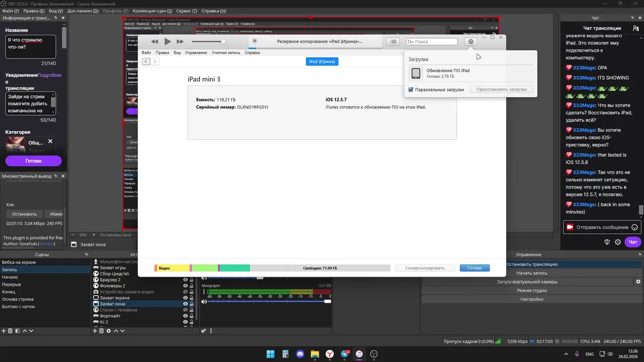Open OBS Сервис menu
This screenshot has height=362, width=644.
pyautogui.click(x=187, y=11)
